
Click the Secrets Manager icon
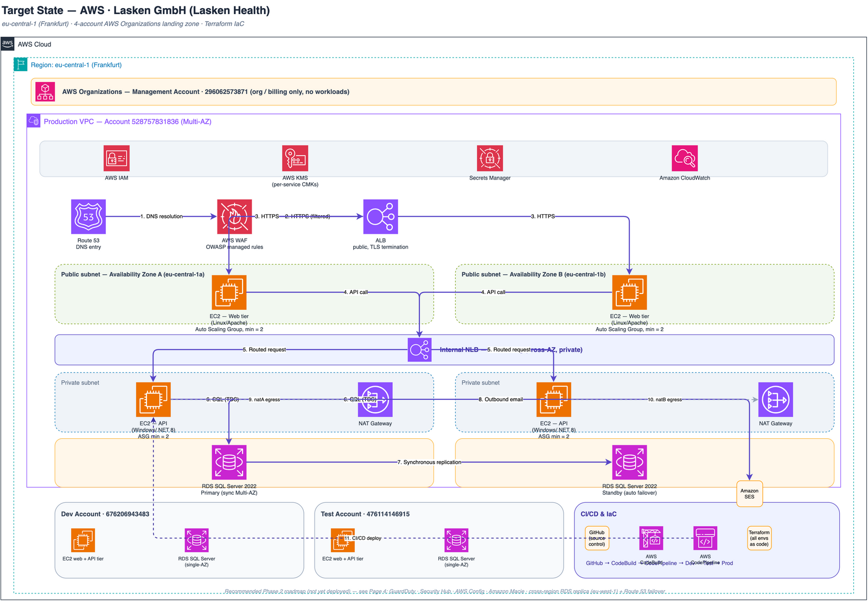490,158
